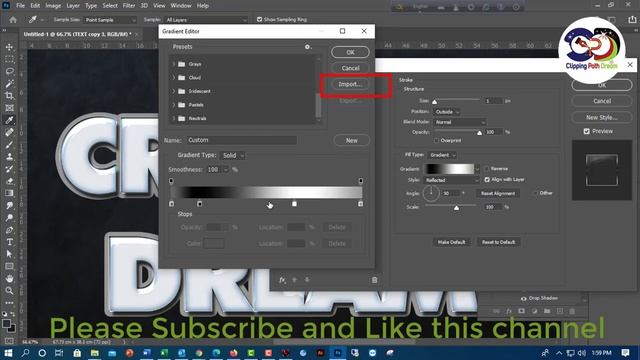
Task: Enable the Reverse gradient checkbox
Action: (x=487, y=169)
